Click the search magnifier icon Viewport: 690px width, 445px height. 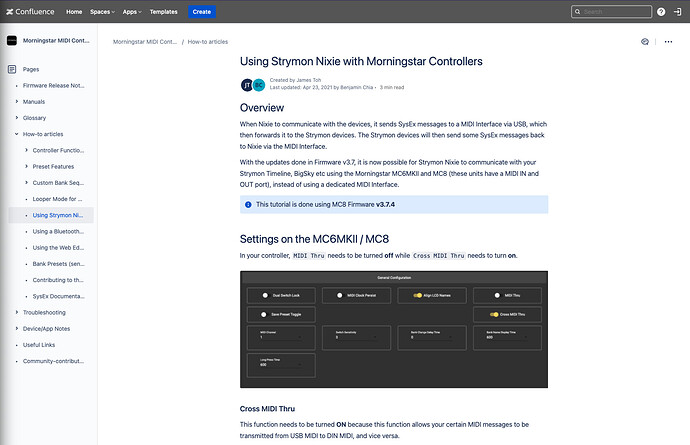pos(577,12)
